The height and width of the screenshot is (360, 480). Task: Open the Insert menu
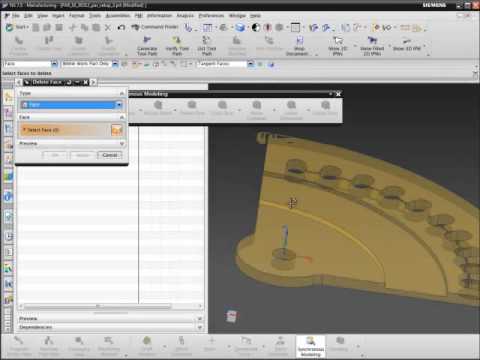58,16
